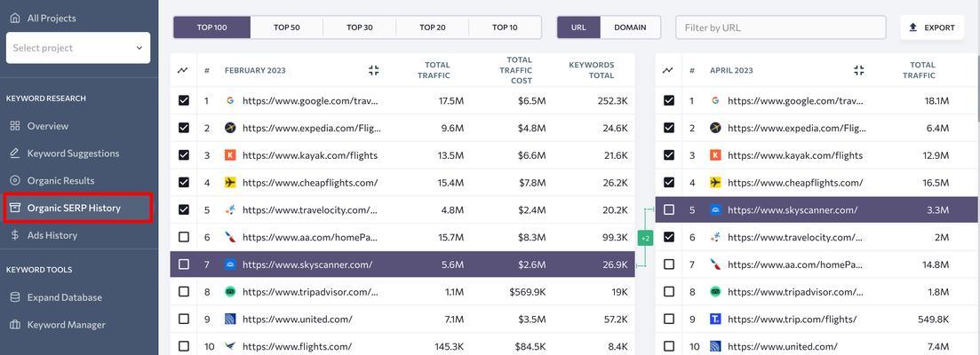This screenshot has height=355, width=980.
Task: Click the Keyword Manager briefcase icon
Action: tap(15, 325)
